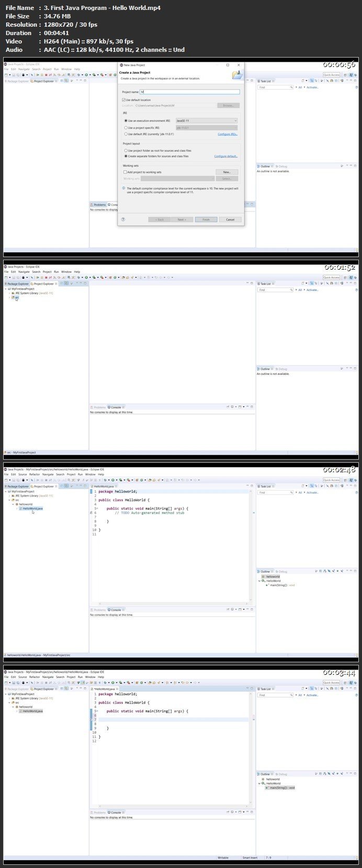Click Quick Access field in the 00:03:44 frame

point(331,683)
